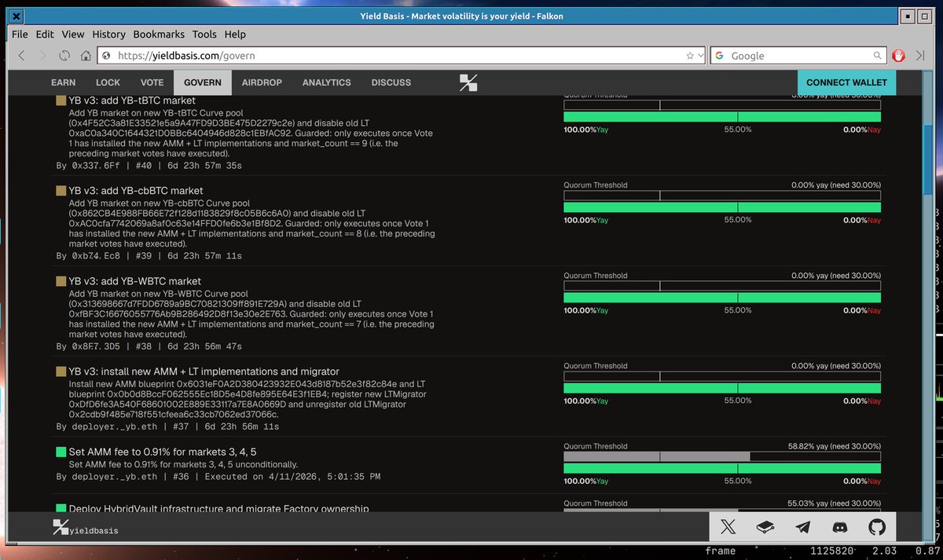Open 'Deploy HybridVault infrastructure' proposal
This screenshot has height=560, width=943.
pyautogui.click(x=218, y=509)
